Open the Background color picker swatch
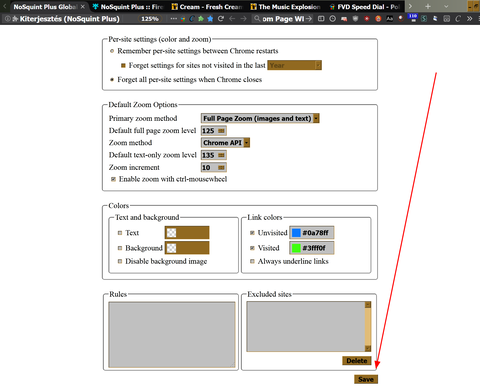The image size is (480, 387). click(x=187, y=248)
